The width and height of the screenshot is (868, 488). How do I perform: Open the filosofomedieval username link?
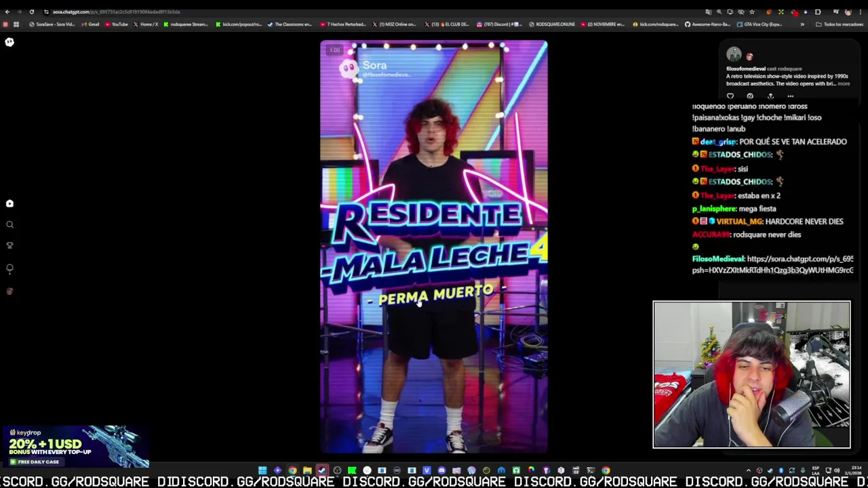(x=746, y=68)
